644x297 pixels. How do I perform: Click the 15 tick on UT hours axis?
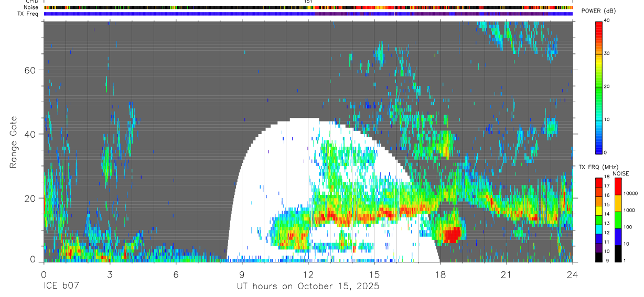coord(374,274)
